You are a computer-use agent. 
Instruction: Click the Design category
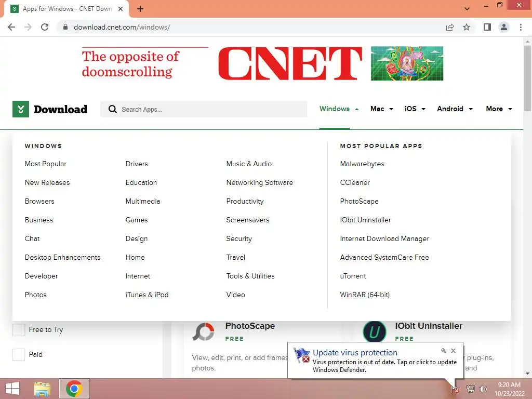(x=137, y=239)
